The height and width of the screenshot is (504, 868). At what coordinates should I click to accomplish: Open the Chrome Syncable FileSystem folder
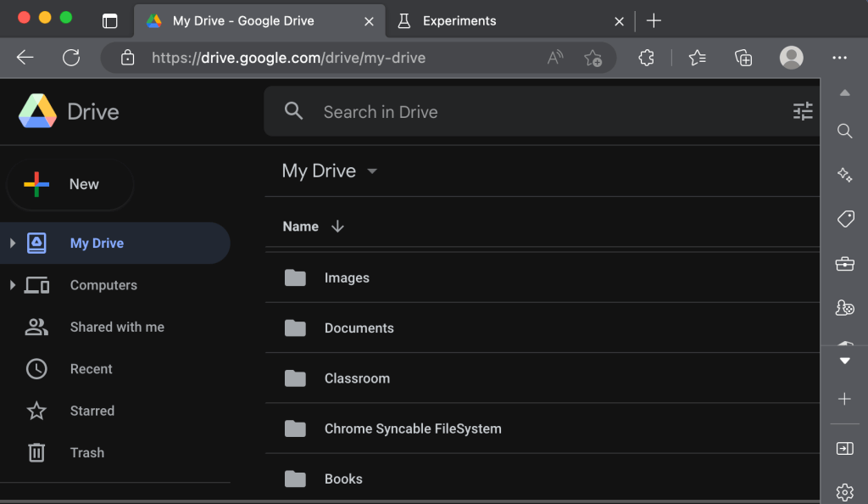point(413,428)
